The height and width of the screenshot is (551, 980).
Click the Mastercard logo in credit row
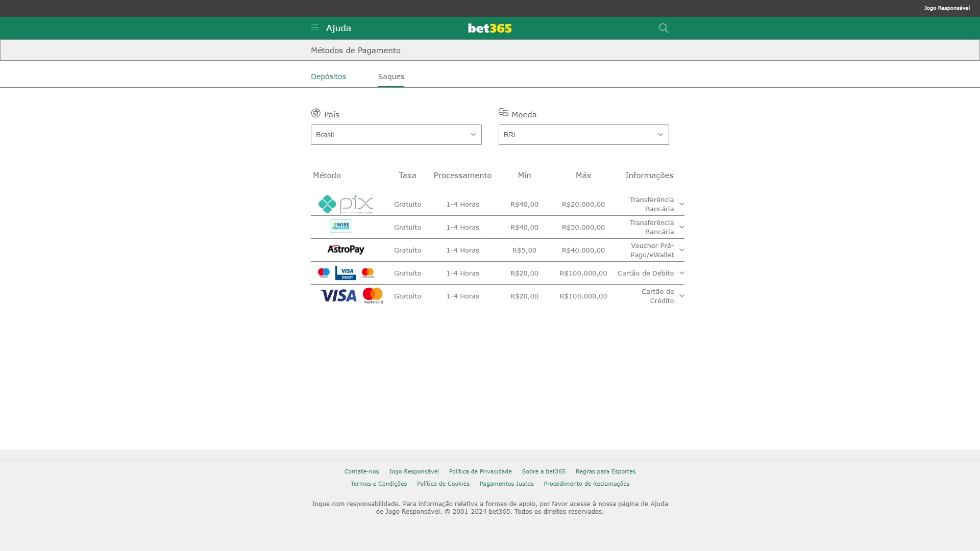pos(373,295)
